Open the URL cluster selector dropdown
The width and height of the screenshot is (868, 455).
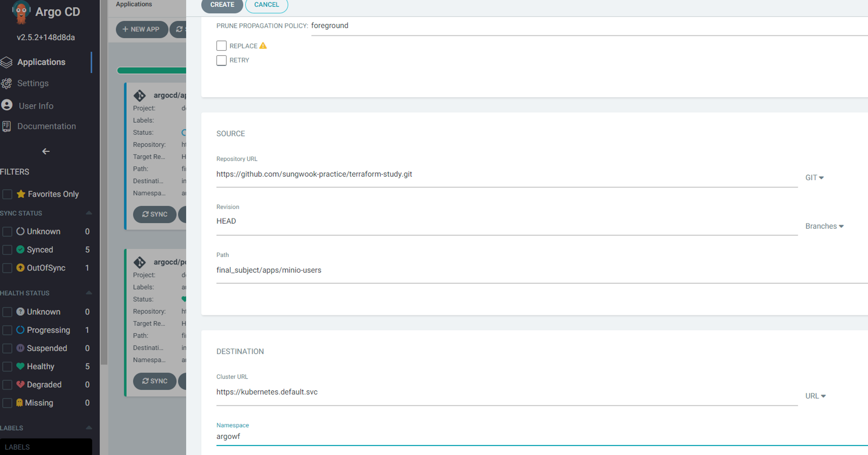tap(815, 396)
